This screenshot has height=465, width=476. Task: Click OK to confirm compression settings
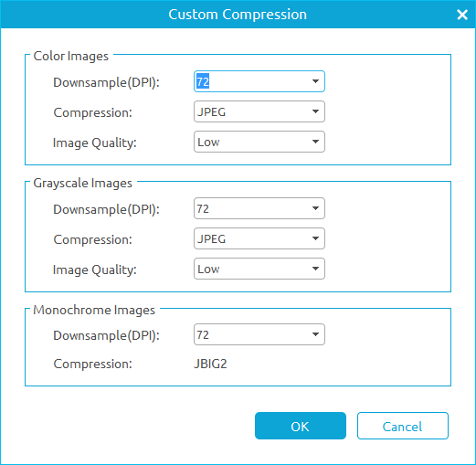pyautogui.click(x=301, y=426)
